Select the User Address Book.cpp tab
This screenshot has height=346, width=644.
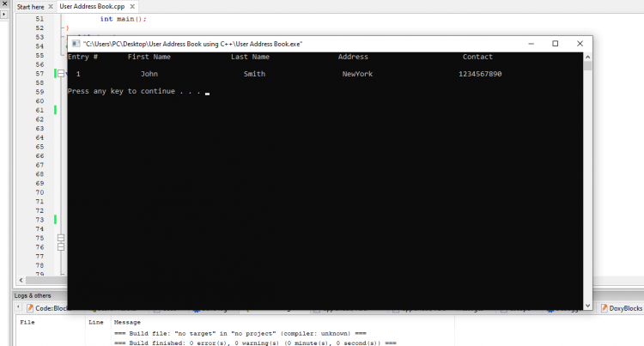pyautogui.click(x=92, y=7)
